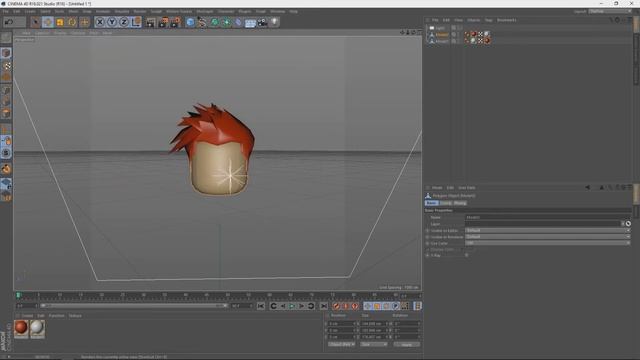Click the Name input field
This screenshot has width=640, height=360.
pos(548,218)
